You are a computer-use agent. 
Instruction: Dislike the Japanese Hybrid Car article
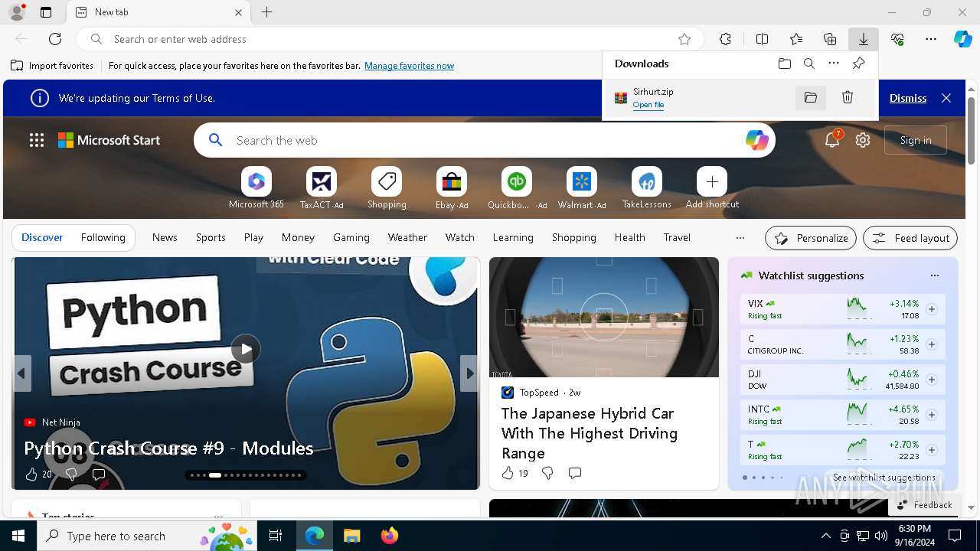(x=547, y=473)
